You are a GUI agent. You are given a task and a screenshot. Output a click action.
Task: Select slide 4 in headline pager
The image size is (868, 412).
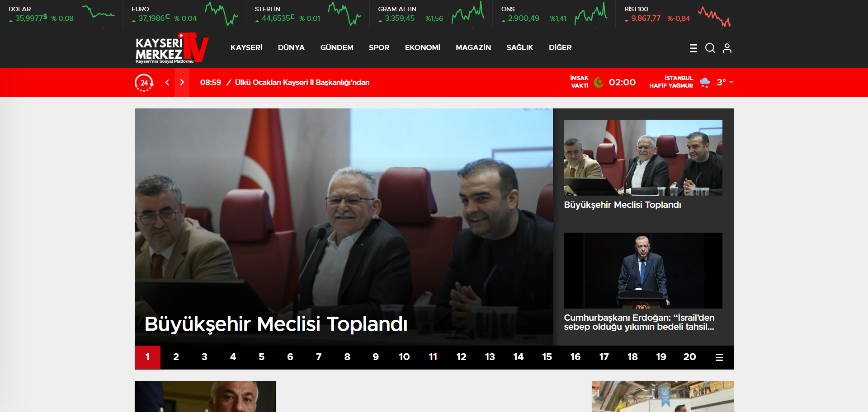pos(233,357)
